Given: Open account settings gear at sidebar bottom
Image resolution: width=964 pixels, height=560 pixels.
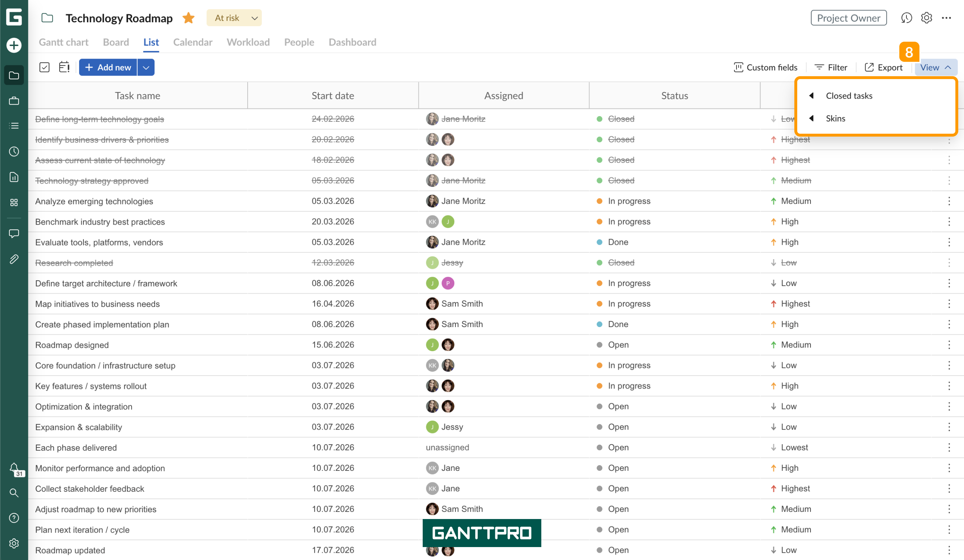Looking at the screenshot, I should point(14,543).
